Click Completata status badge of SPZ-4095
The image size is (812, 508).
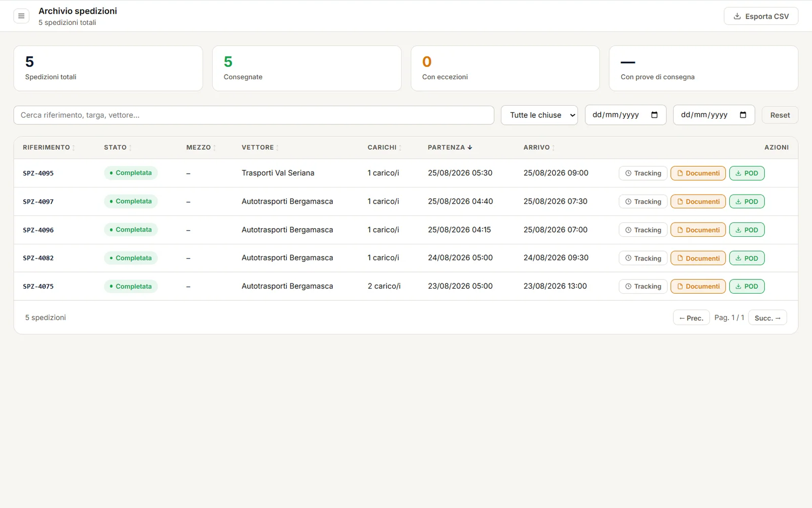point(131,173)
